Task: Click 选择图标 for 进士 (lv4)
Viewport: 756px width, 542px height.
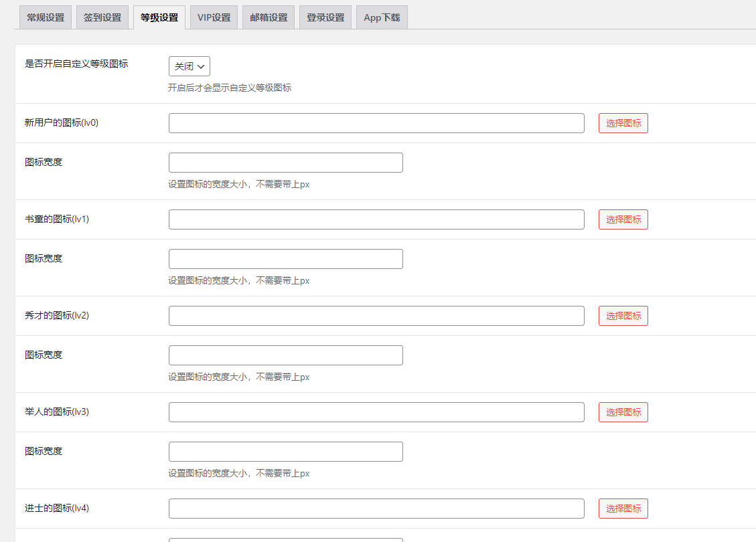Action: (623, 509)
